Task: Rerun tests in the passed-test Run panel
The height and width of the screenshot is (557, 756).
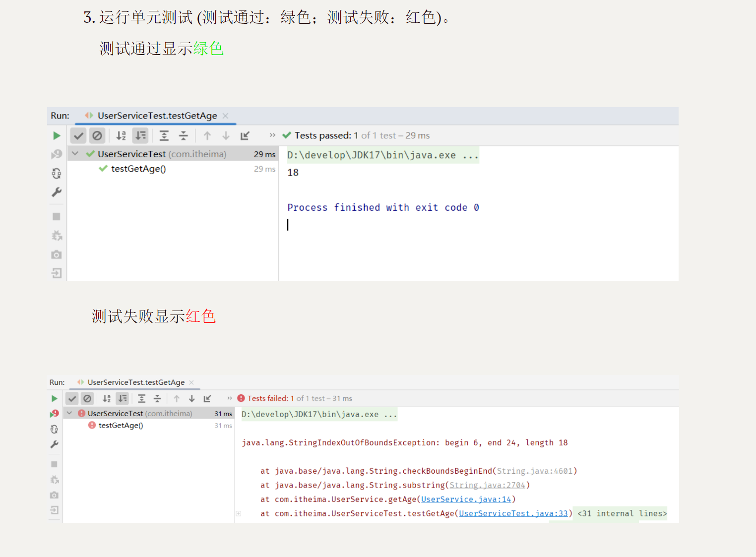Action: tap(57, 136)
